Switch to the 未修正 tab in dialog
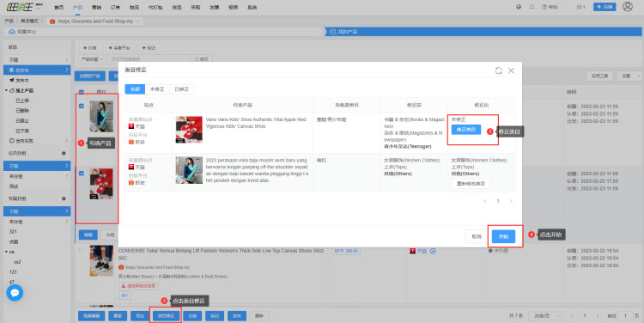The image size is (644, 323). 157,89
